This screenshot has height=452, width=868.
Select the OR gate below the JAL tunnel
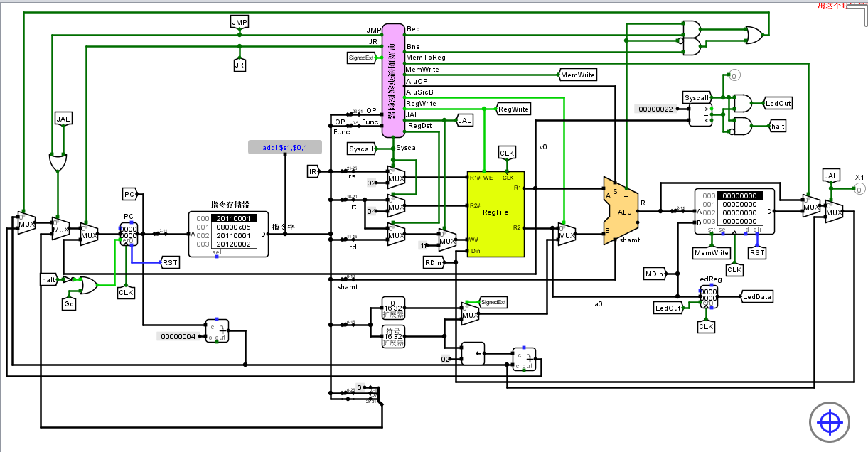58,162
